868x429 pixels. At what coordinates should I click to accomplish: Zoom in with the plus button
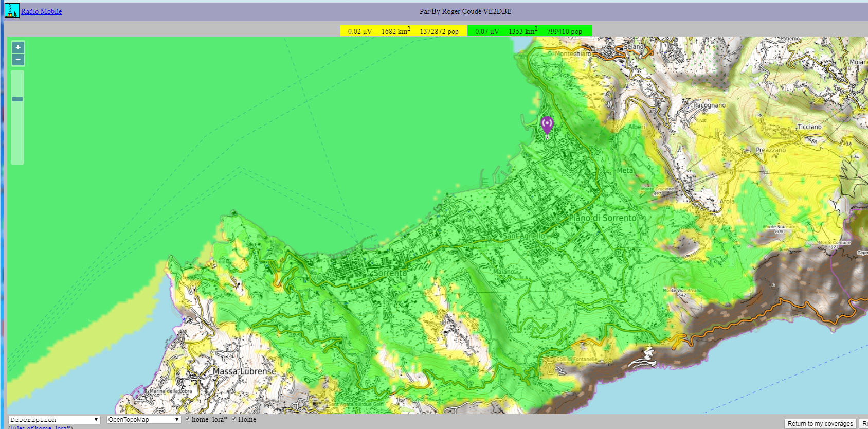click(x=18, y=47)
